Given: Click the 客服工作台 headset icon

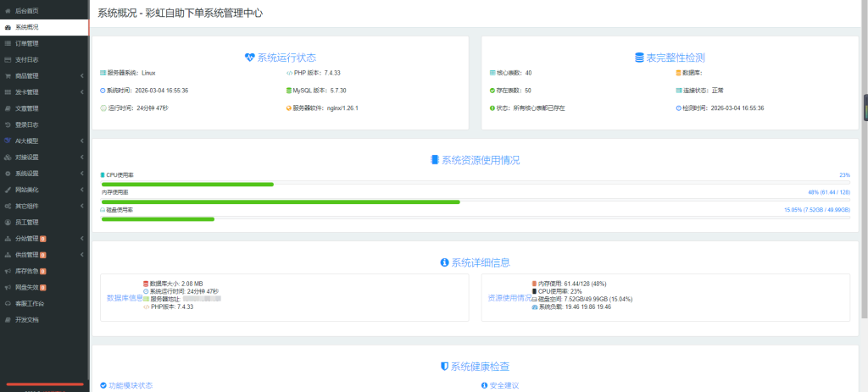Looking at the screenshot, I should (x=8, y=303).
